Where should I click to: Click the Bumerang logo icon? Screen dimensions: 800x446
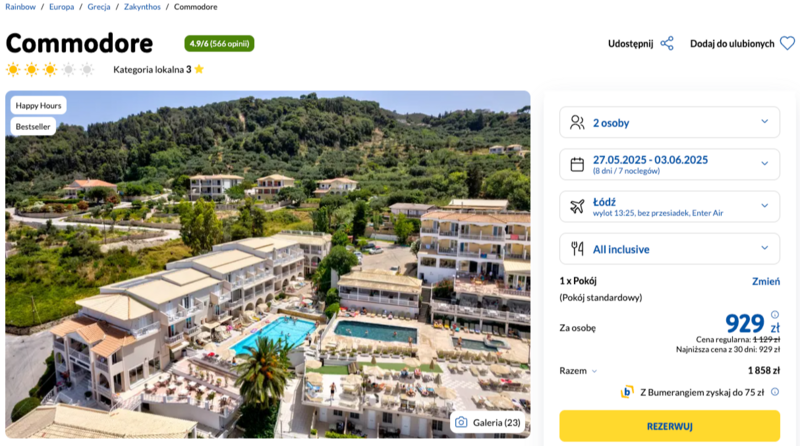pos(627,392)
